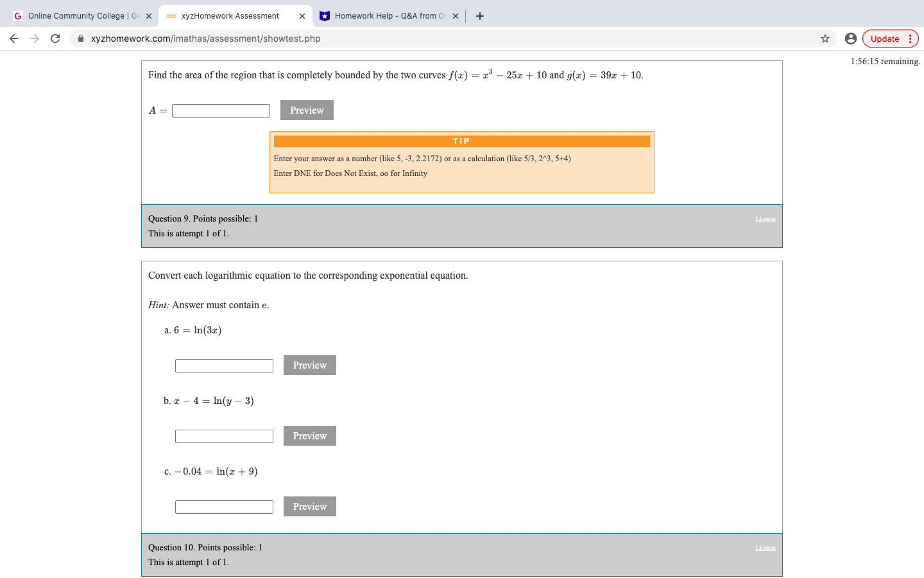Viewport: 924px width, 578px height.
Task: Click 'Hint: Answer must contain e.' text
Action: (x=209, y=305)
